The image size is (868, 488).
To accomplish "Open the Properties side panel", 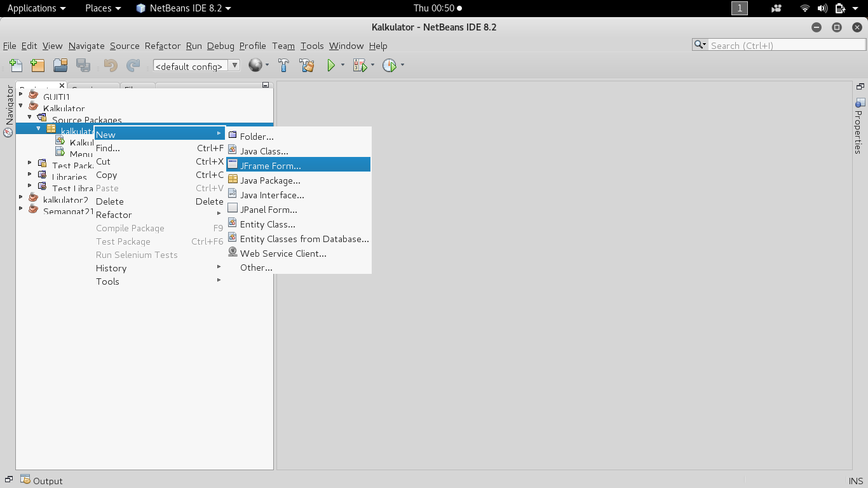I will point(860,126).
